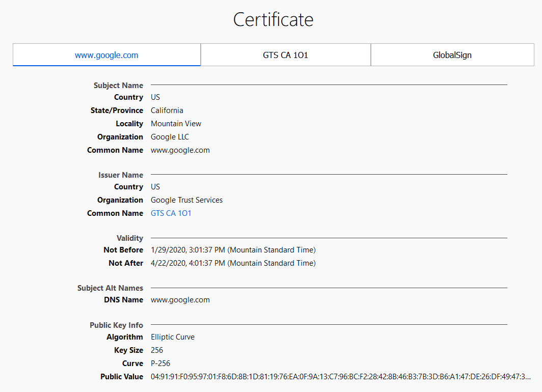Click the Algorithm field label

125,337
